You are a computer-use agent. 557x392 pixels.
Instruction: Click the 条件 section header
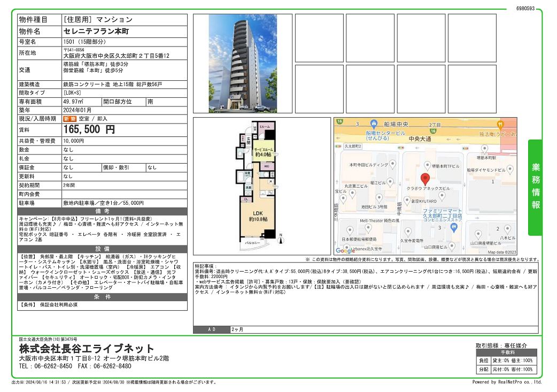point(102,297)
